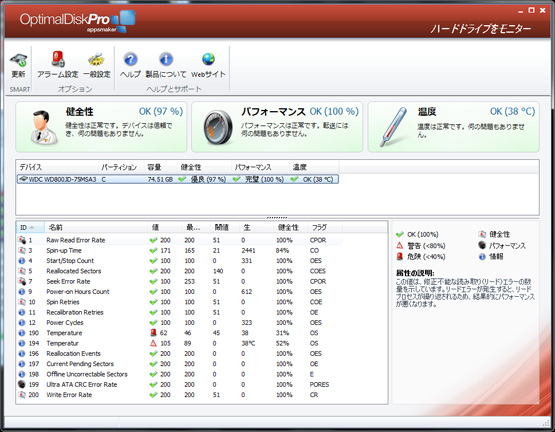Click the 情報 legend info icon
This screenshot has width=555, height=432.
coord(482,256)
